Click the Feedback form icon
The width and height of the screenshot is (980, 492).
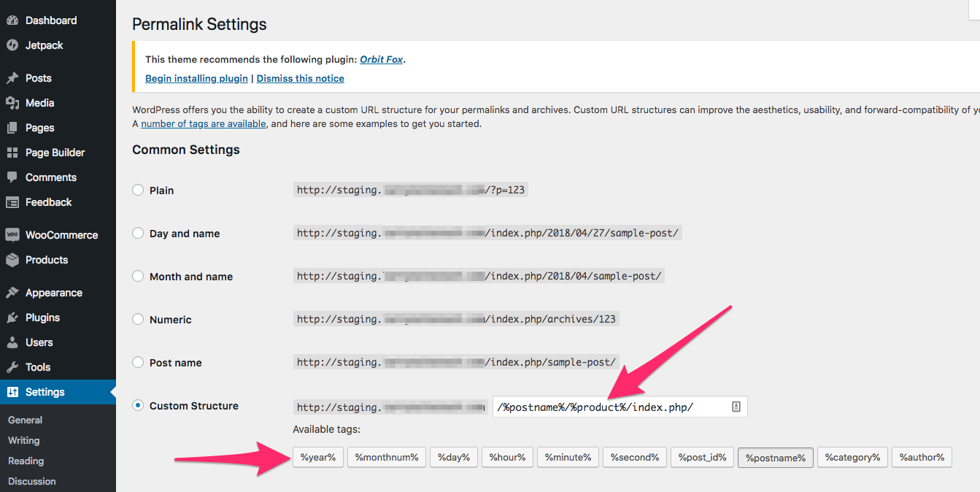tap(12, 202)
